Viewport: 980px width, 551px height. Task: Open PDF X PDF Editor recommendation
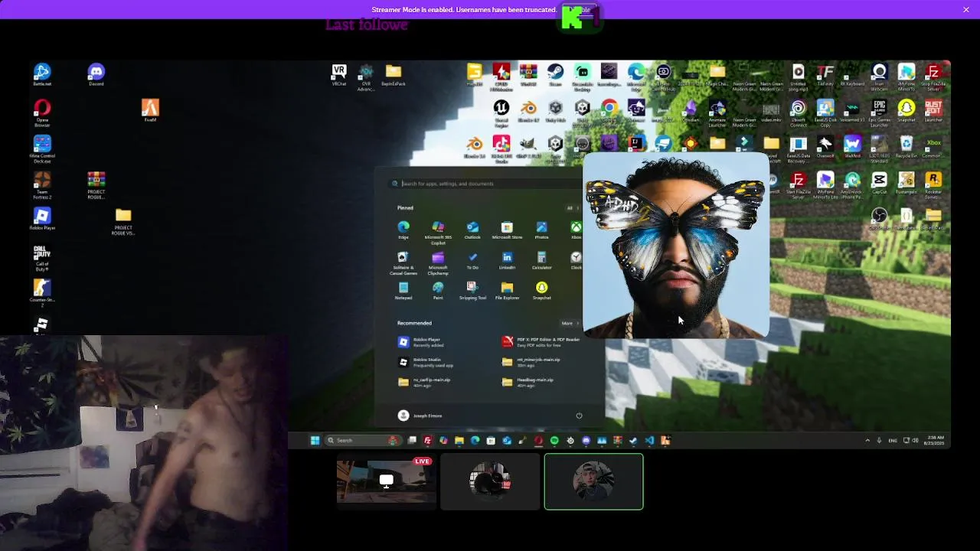click(541, 342)
